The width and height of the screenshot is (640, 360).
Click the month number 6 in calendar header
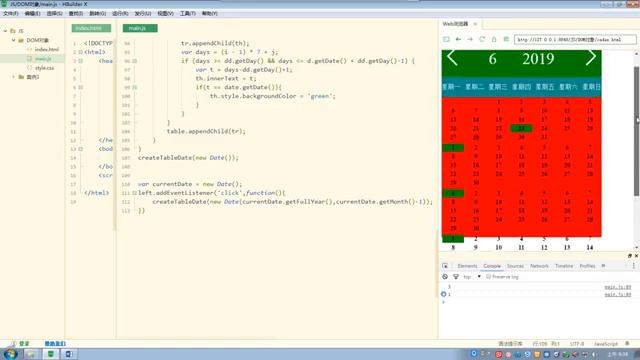[x=493, y=59]
